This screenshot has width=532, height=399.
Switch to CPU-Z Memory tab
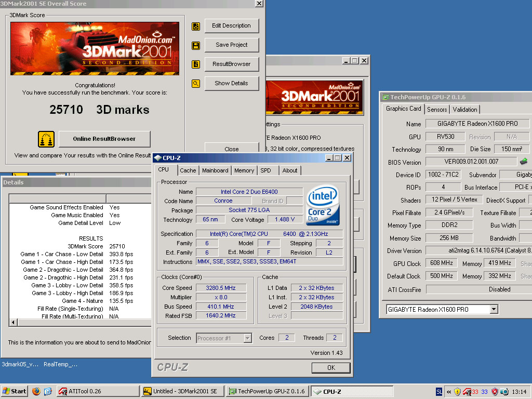point(244,170)
